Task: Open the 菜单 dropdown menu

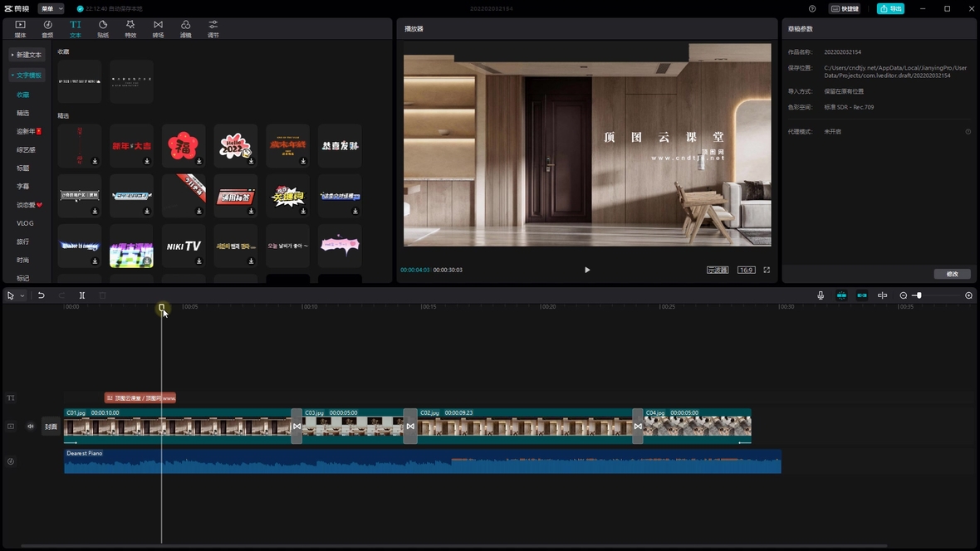Action: pos(51,9)
